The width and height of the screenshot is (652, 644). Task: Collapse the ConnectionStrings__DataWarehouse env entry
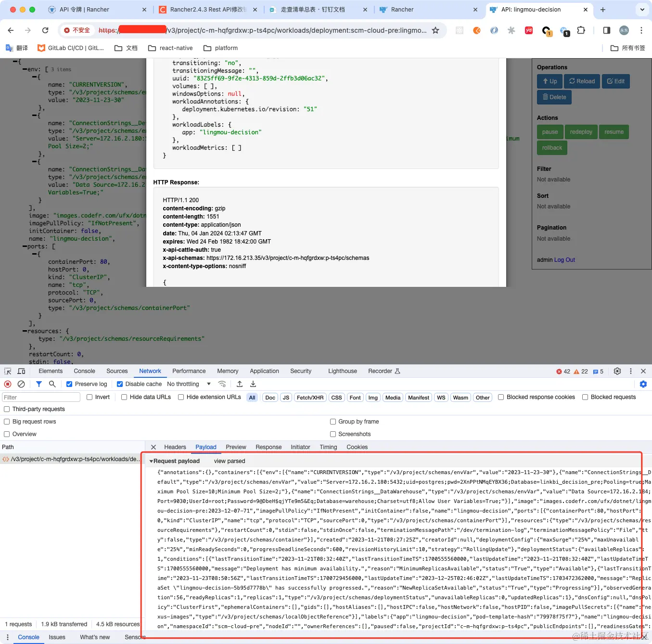34,162
